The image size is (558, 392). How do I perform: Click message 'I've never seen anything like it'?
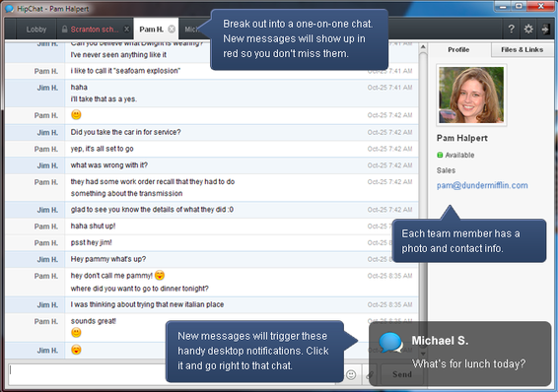pos(118,55)
